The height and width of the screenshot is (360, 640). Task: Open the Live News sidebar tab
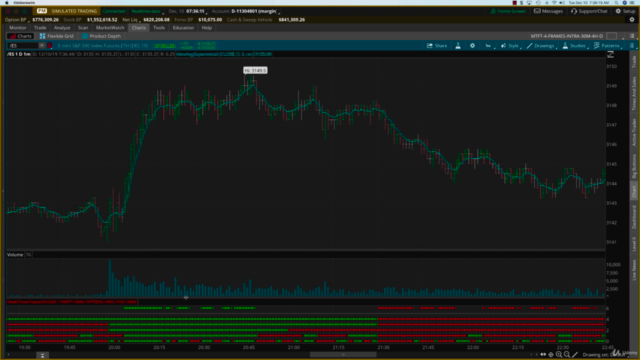click(x=634, y=270)
